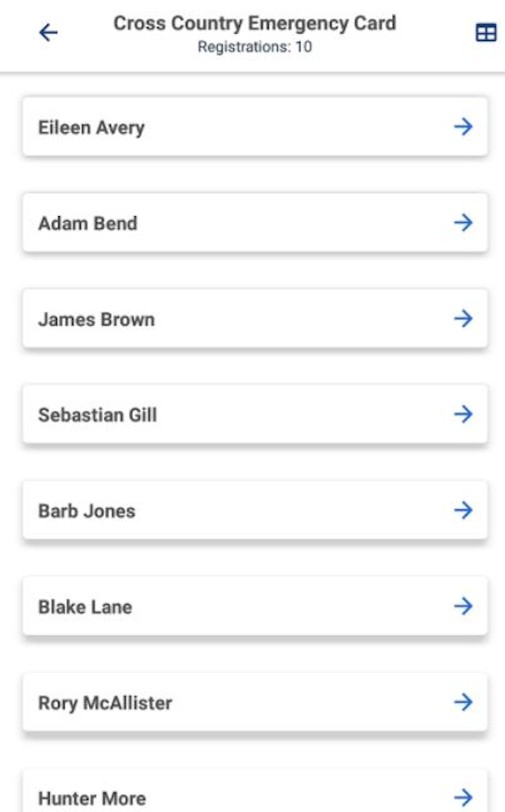This screenshot has width=505, height=812.
Task: Select the Rory McAllister name text
Action: coord(105,703)
